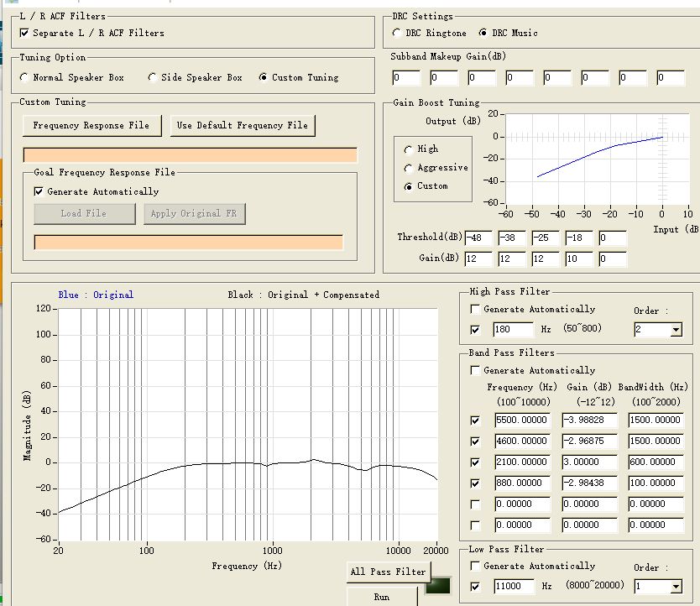Enable the sixth band pass filter row checkbox
Viewport: 700px width, 606px height.
tap(475, 525)
